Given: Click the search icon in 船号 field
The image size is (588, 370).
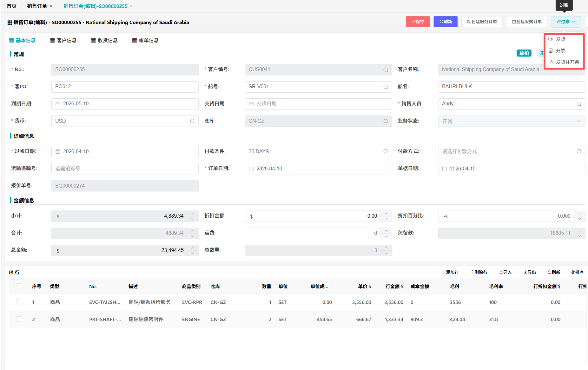Looking at the screenshot, I should pos(385,87).
